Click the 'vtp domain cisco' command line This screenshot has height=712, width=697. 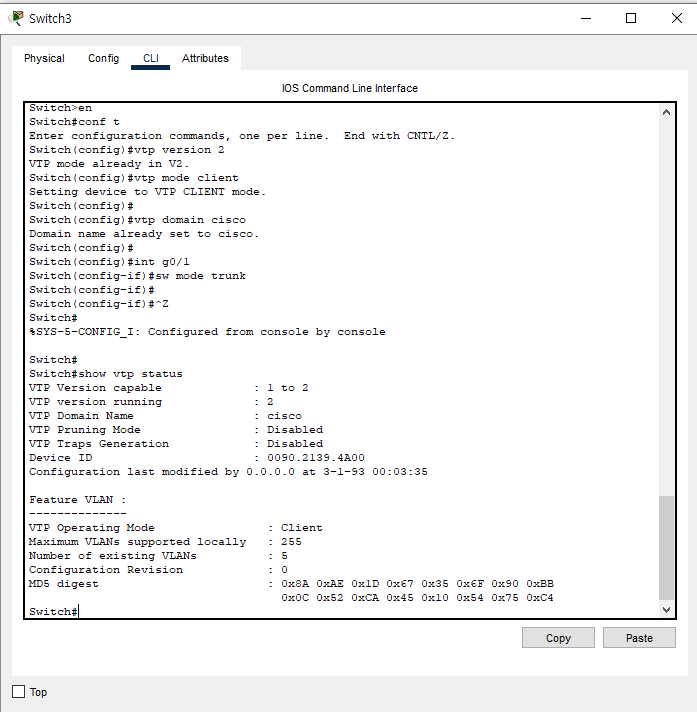(x=138, y=220)
